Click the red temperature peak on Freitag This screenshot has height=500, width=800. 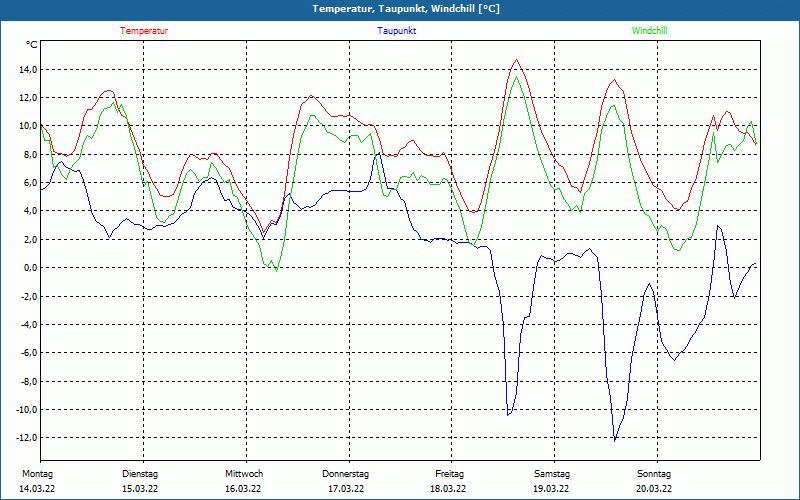point(516,60)
